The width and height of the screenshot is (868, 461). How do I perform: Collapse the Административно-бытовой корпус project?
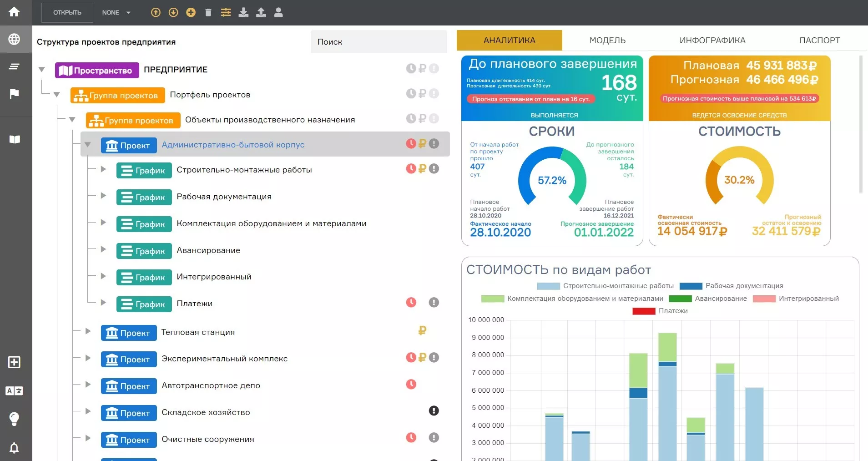88,145
